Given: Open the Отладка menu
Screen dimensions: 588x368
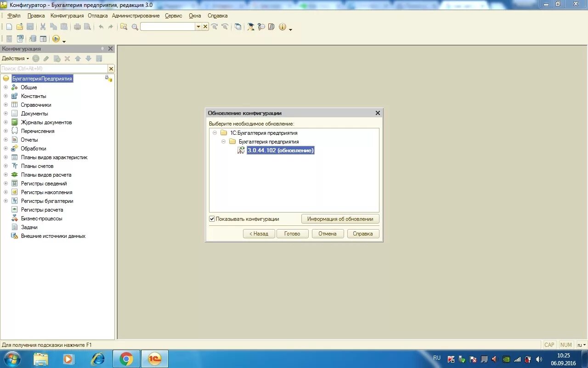Looking at the screenshot, I should pos(97,16).
